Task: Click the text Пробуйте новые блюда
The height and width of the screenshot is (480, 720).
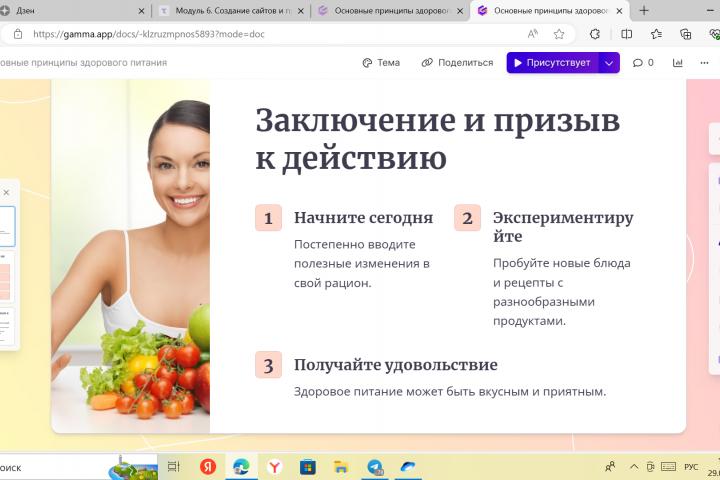Action: click(562, 292)
